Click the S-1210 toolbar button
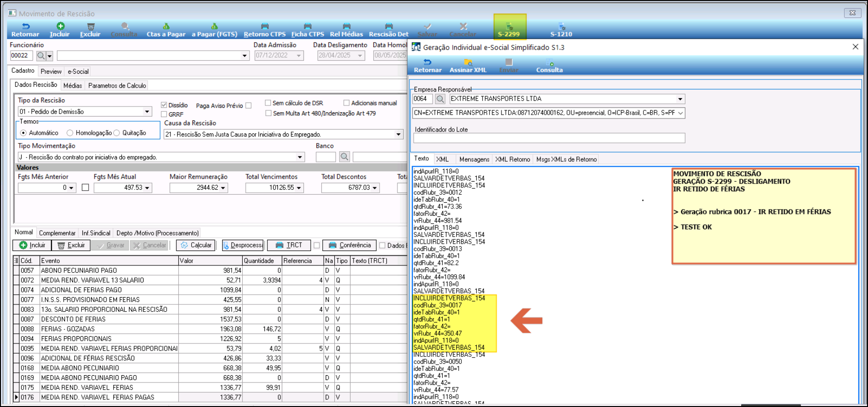Screen dimensions: 868x407 pos(561,30)
